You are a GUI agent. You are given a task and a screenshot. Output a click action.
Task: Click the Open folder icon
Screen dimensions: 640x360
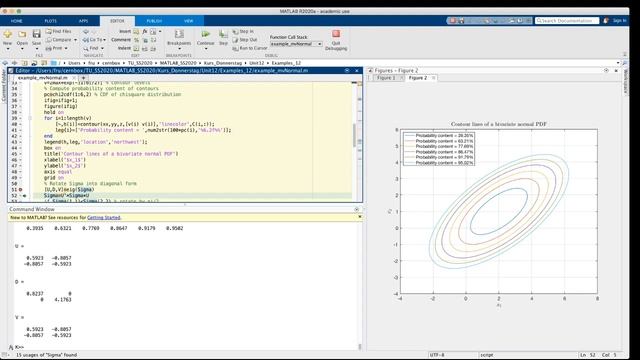coord(22,34)
